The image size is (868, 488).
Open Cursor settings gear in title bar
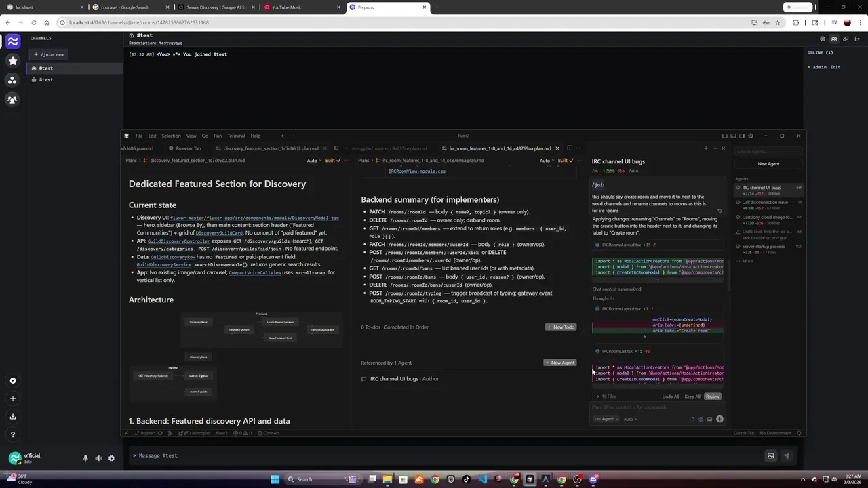pyautogui.click(x=749, y=136)
